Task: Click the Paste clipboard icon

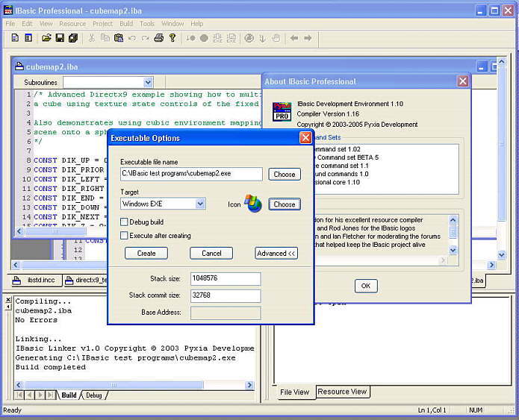Action: (x=119, y=38)
